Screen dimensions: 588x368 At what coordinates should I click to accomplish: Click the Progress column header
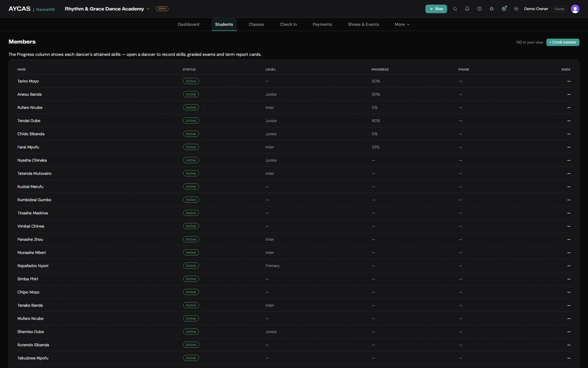pos(380,70)
